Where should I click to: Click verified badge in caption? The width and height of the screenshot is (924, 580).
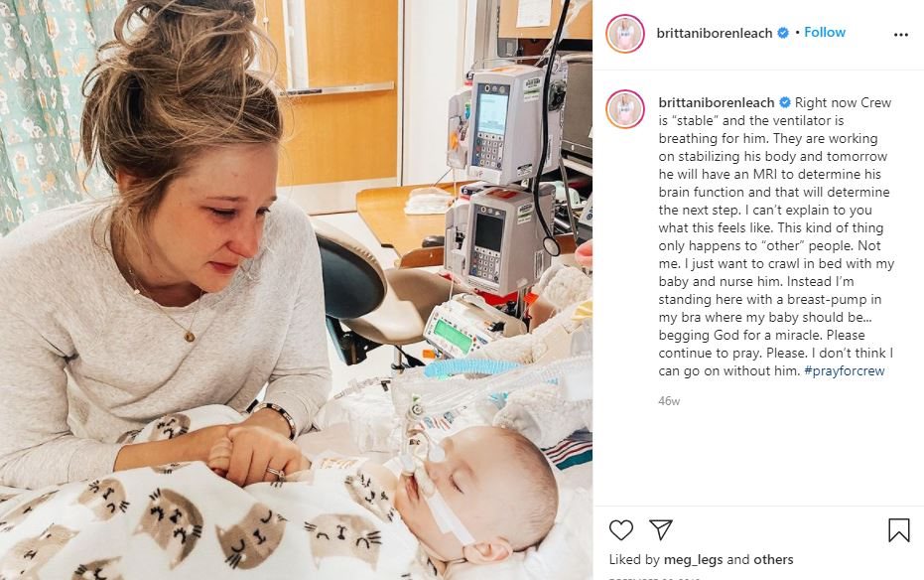[x=785, y=102]
